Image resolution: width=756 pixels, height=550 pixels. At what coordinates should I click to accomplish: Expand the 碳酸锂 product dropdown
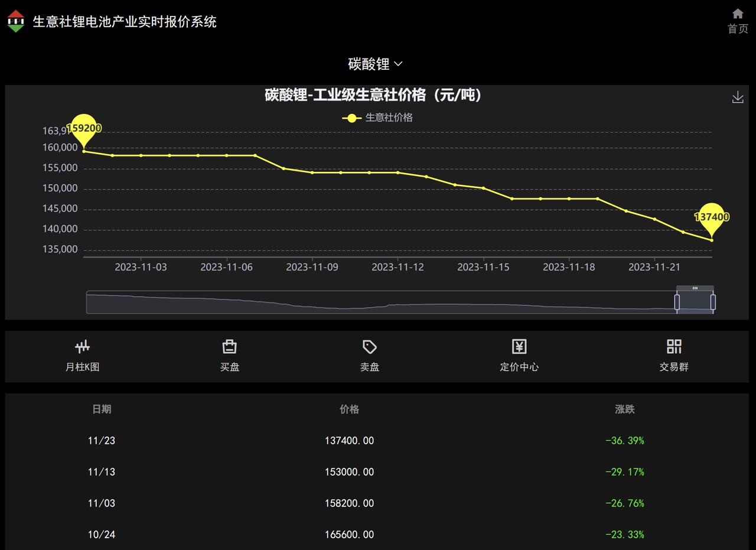click(375, 64)
